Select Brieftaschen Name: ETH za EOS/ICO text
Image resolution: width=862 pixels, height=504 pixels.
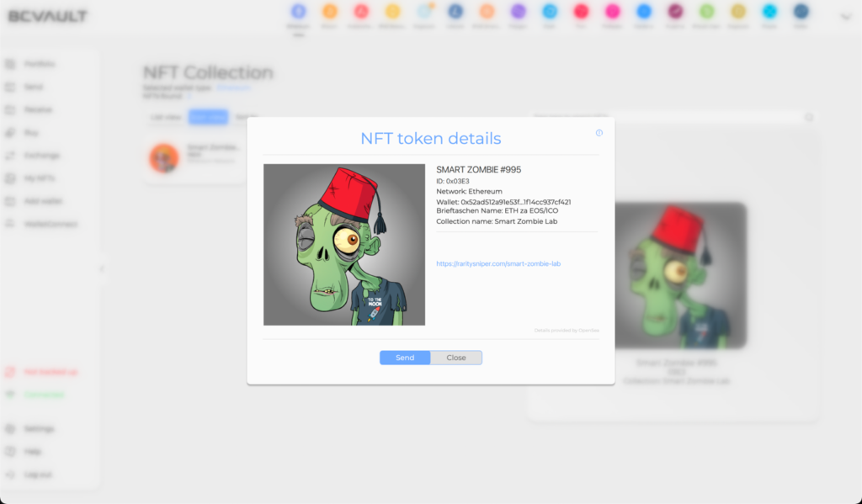coord(497,210)
